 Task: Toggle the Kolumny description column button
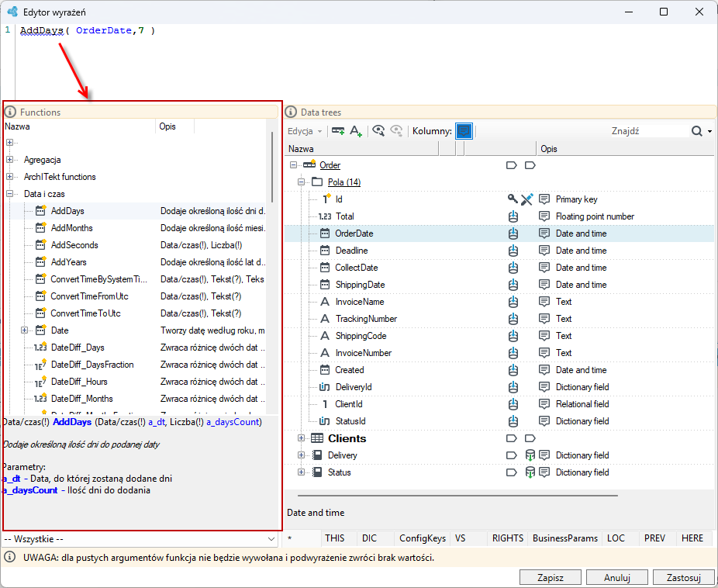(x=464, y=131)
